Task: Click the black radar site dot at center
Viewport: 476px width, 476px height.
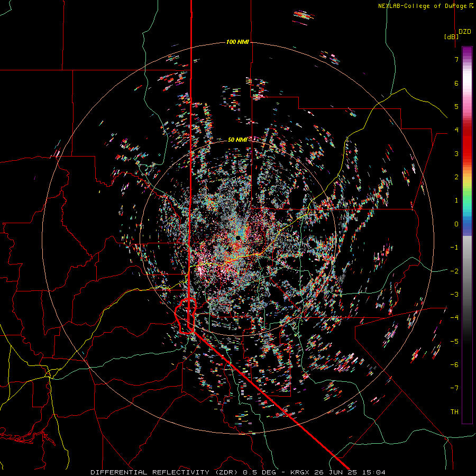Action: (x=237, y=237)
